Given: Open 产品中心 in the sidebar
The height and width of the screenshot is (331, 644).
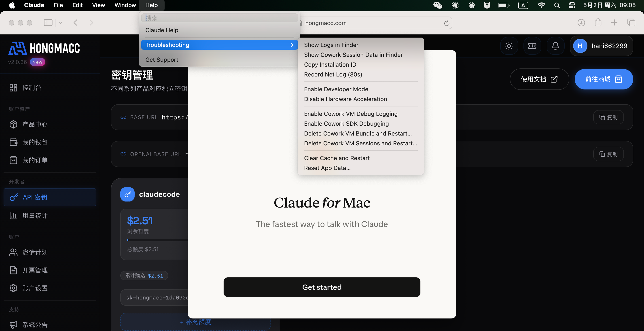Looking at the screenshot, I should [x=50, y=124].
